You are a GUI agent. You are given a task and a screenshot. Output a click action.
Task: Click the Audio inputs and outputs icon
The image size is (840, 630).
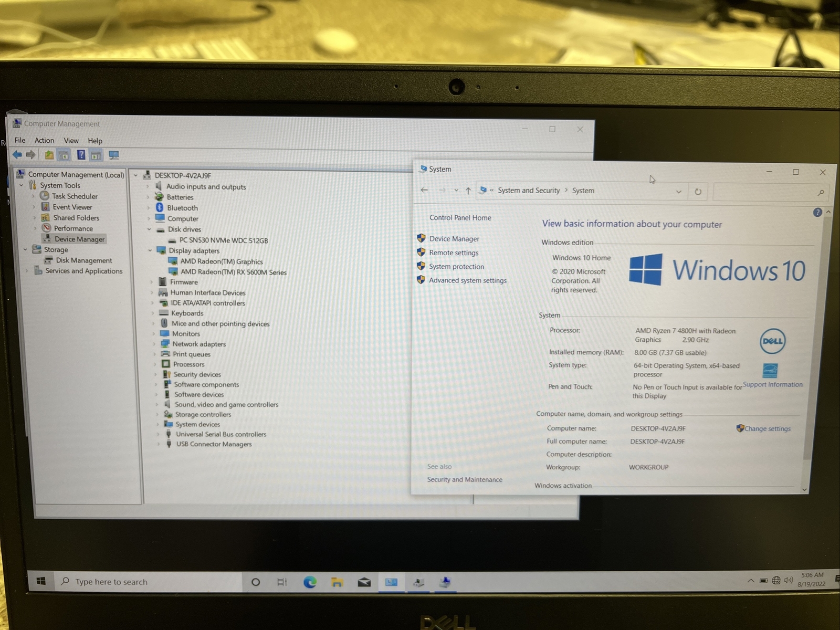(159, 186)
